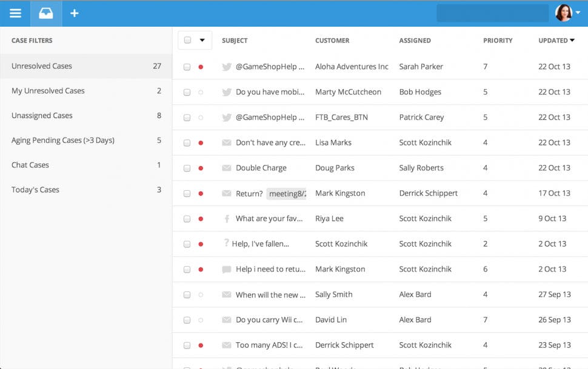Click email icon on David Lin row
Viewport: 588px width, 369px height.
coord(227,320)
